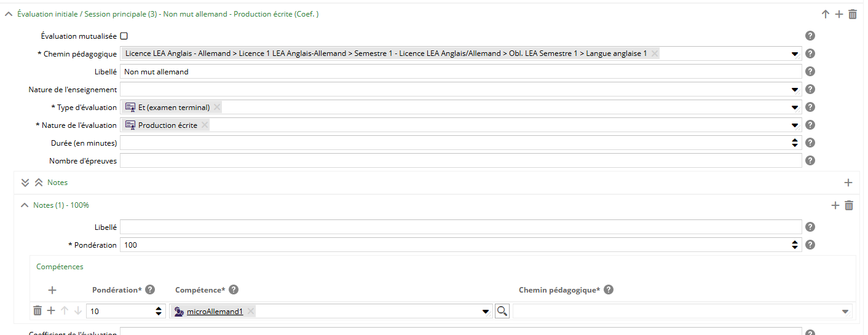The height and width of the screenshot is (335, 868).
Task: Add evaluation with plus icon in header
Action: click(839, 14)
